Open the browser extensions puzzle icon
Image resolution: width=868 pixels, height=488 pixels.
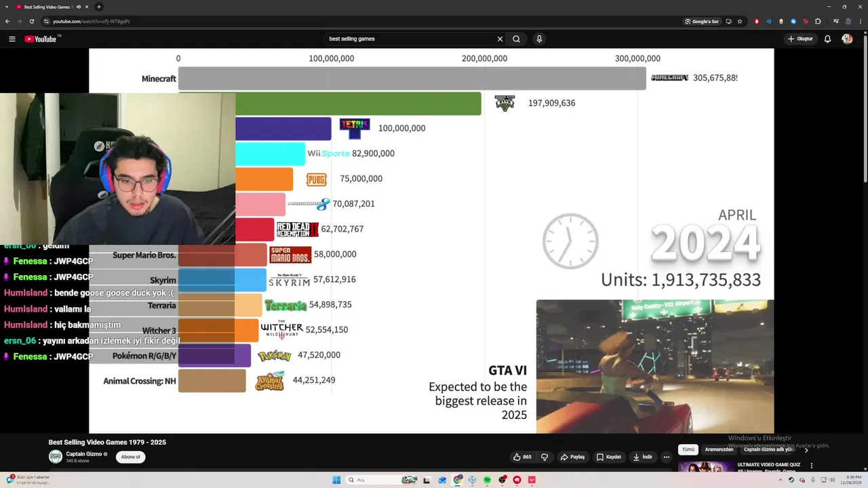[818, 21]
